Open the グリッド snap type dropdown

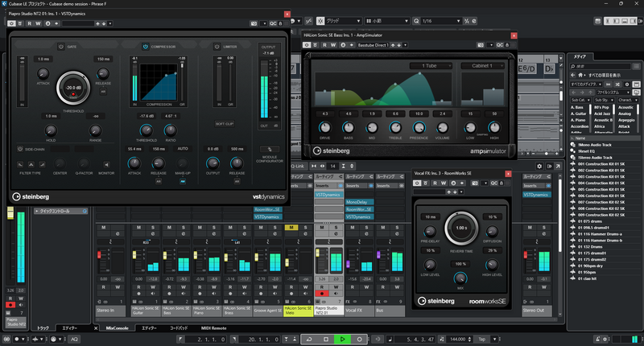tap(344, 21)
